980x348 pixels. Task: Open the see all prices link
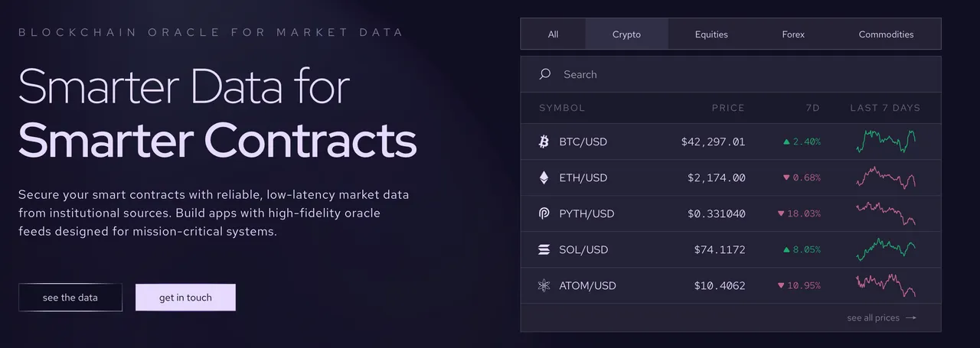coord(881,317)
